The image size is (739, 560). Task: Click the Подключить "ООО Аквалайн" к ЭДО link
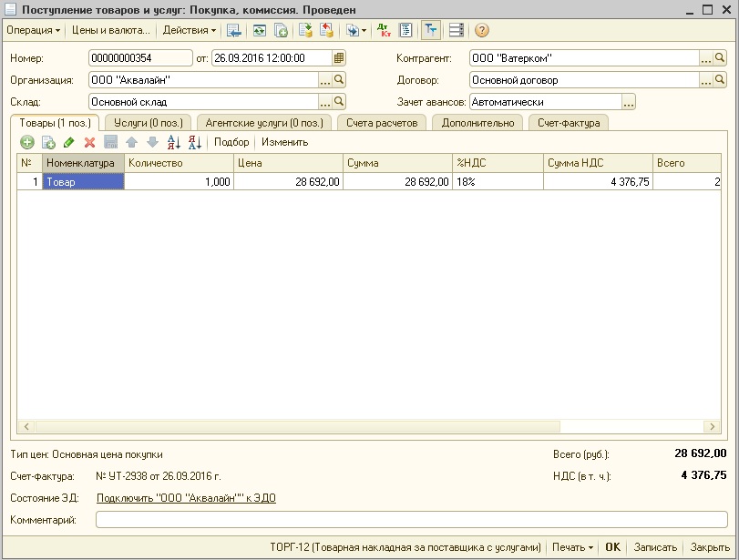[x=186, y=498]
